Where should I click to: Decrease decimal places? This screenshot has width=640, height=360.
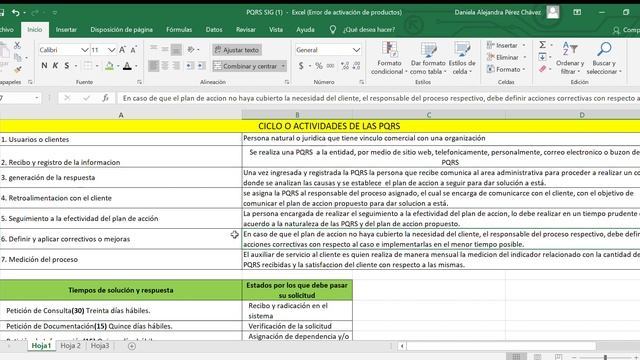coord(356,66)
